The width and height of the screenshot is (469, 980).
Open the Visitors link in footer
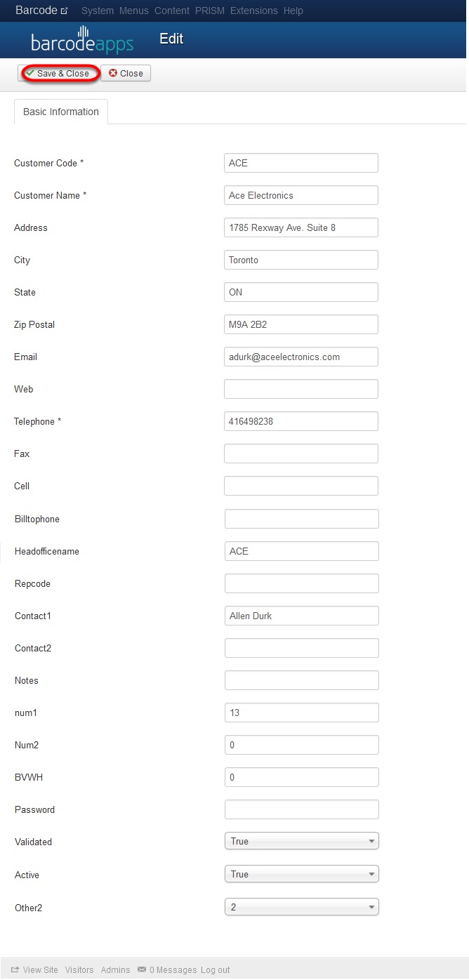(x=79, y=970)
